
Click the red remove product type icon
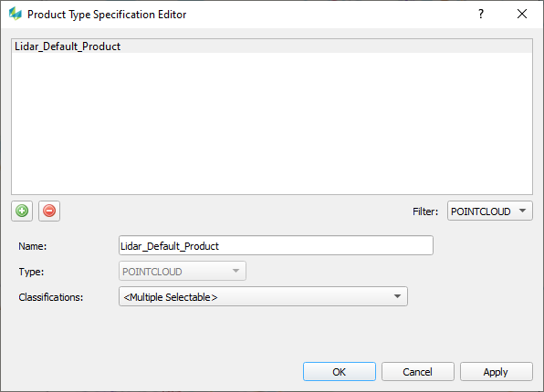(49, 211)
